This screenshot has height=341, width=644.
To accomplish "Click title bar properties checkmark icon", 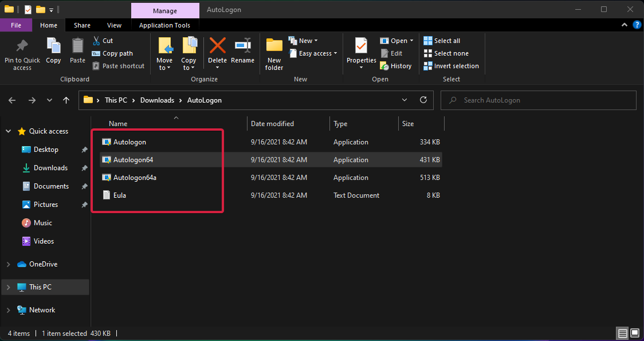I will (28, 9).
